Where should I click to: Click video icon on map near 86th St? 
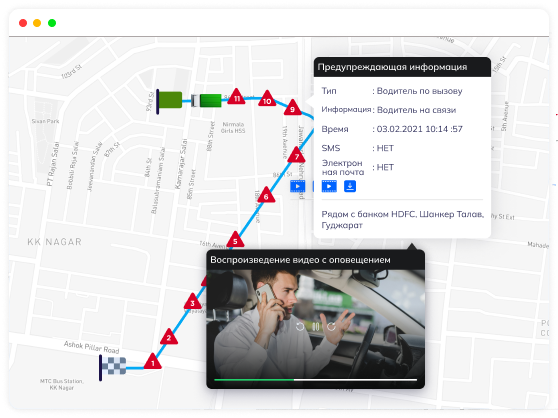click(x=298, y=186)
